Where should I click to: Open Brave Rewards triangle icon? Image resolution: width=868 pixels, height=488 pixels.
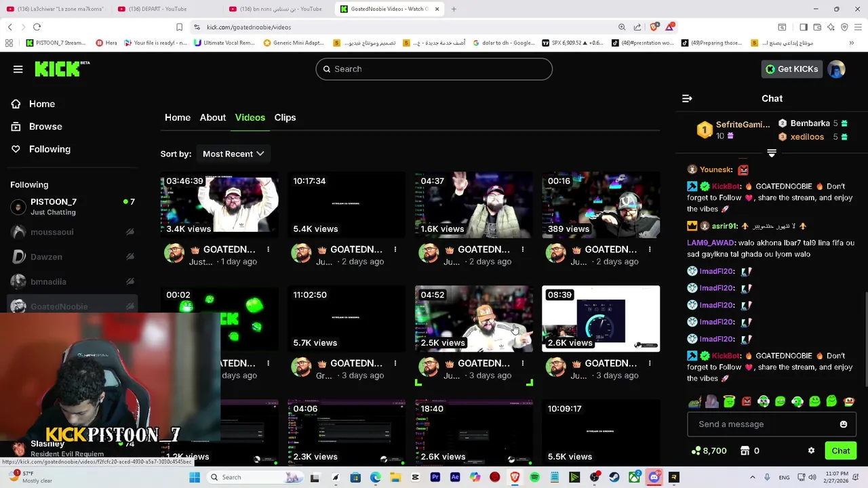click(x=670, y=27)
